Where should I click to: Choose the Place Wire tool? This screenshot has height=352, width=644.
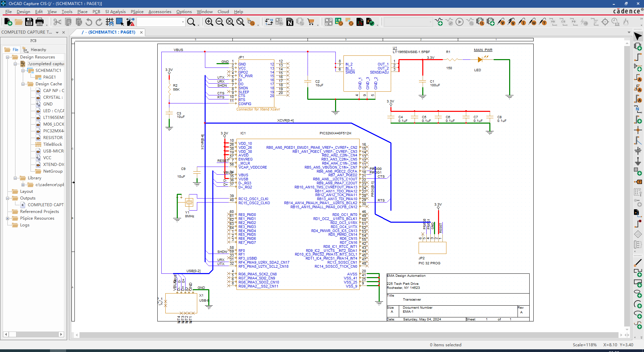tap(638, 57)
